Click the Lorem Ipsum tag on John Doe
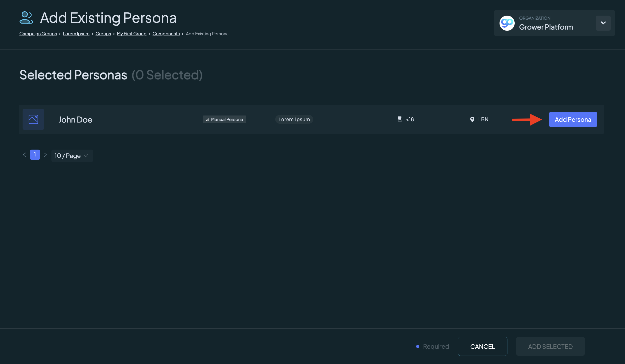Viewport: 625px width, 364px height. (294, 119)
